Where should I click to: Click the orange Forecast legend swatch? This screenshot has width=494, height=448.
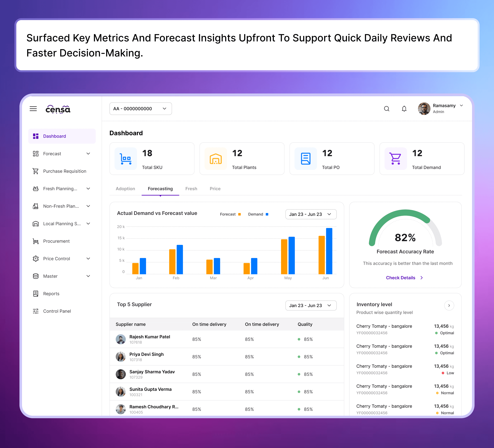pos(239,214)
